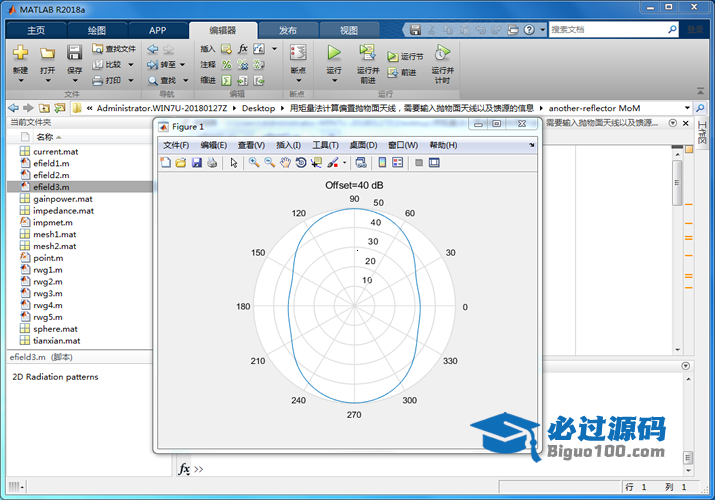Select the Pan hand tool in Figure toolbar
This screenshot has height=500, width=715.
coord(285,162)
